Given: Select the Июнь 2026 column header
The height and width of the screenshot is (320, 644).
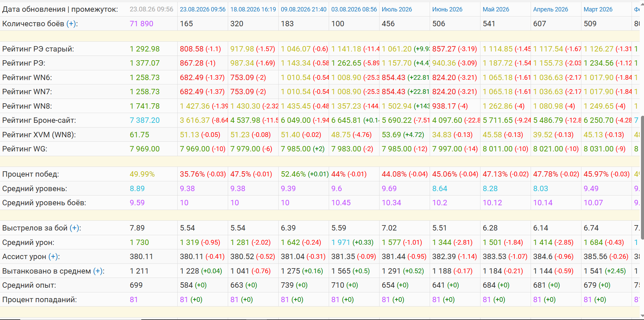Looking at the screenshot, I should point(447,9).
